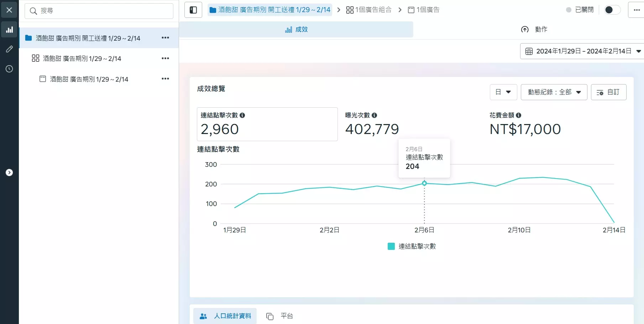
Task: Open the clock history icon in sidebar
Action: [x=9, y=69]
